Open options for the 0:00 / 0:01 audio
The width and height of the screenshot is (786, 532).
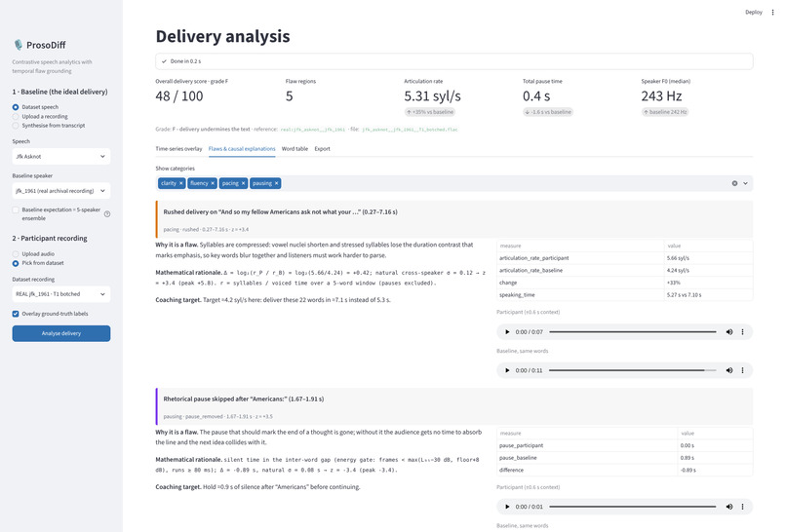[x=742, y=507]
